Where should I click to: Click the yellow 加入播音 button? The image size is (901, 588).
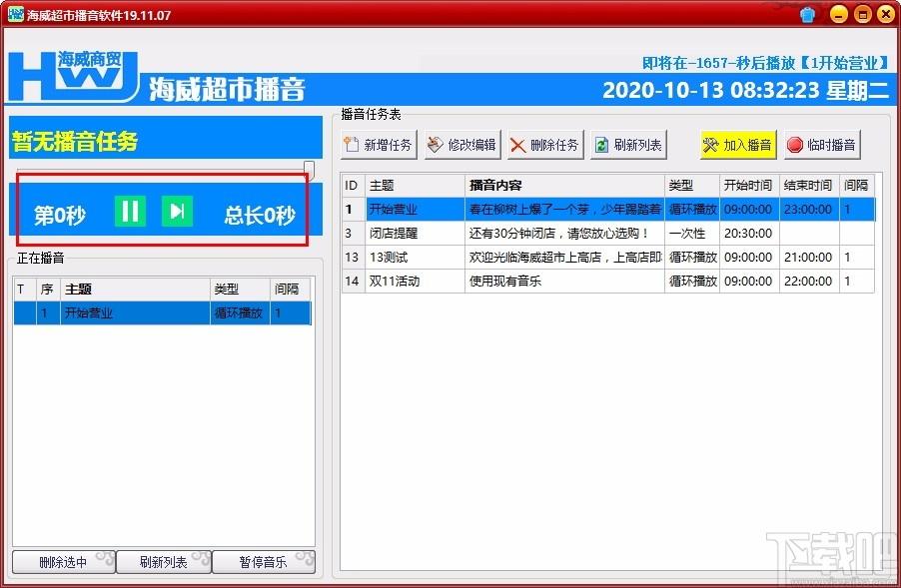click(738, 145)
